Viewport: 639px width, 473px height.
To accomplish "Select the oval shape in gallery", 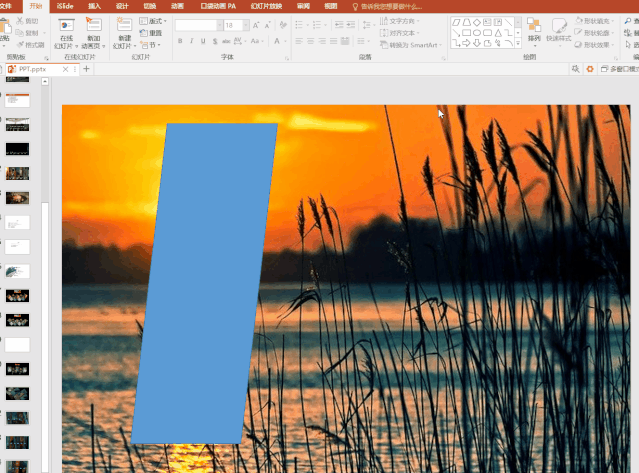I will click(x=477, y=33).
